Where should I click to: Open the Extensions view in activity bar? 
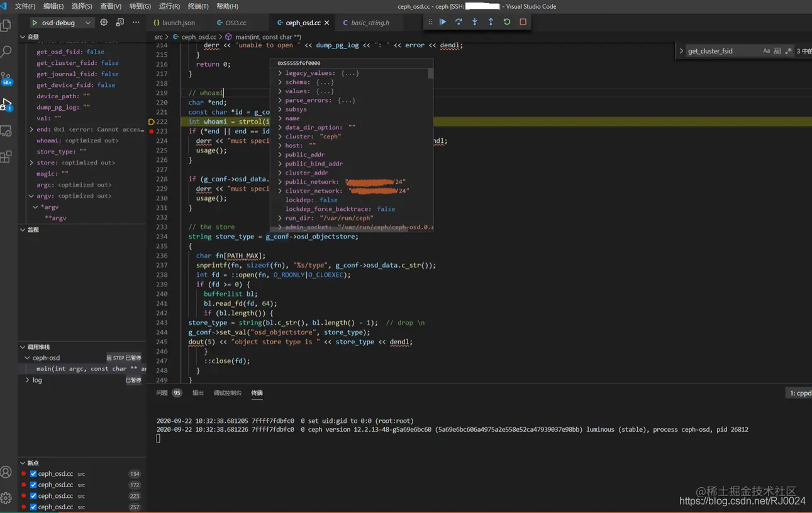(x=7, y=157)
